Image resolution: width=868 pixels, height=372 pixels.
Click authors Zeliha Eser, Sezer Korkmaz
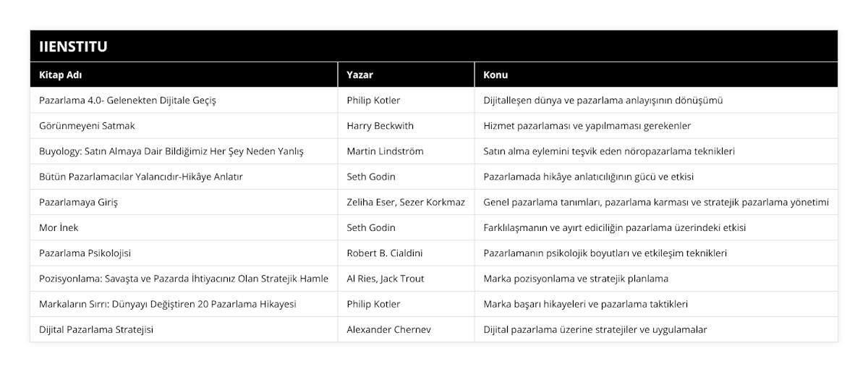click(406, 202)
